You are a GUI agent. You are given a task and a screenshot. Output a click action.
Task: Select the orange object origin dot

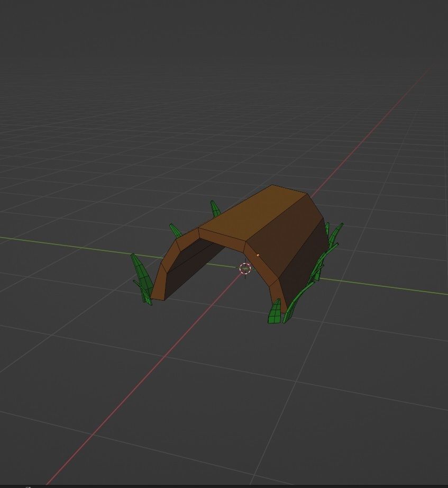[258, 255]
